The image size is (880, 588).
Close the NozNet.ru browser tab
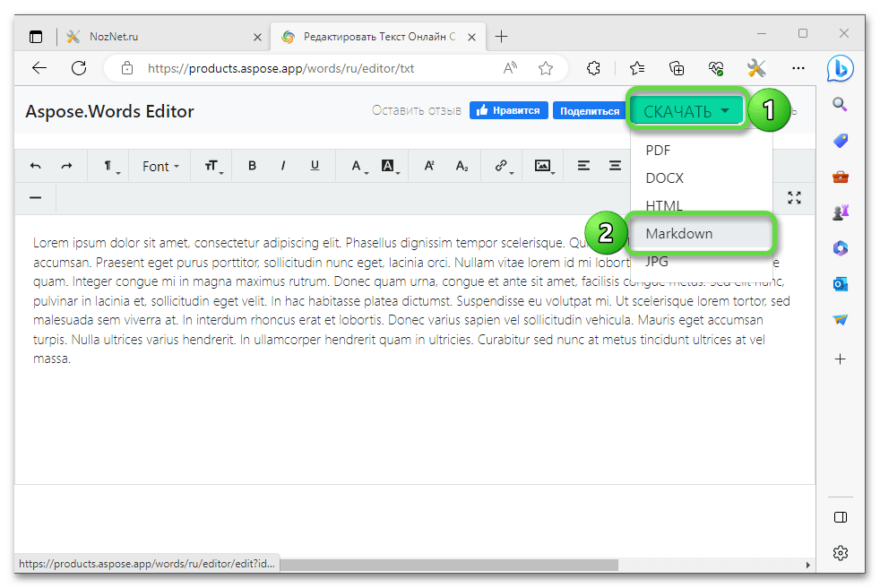tap(257, 37)
